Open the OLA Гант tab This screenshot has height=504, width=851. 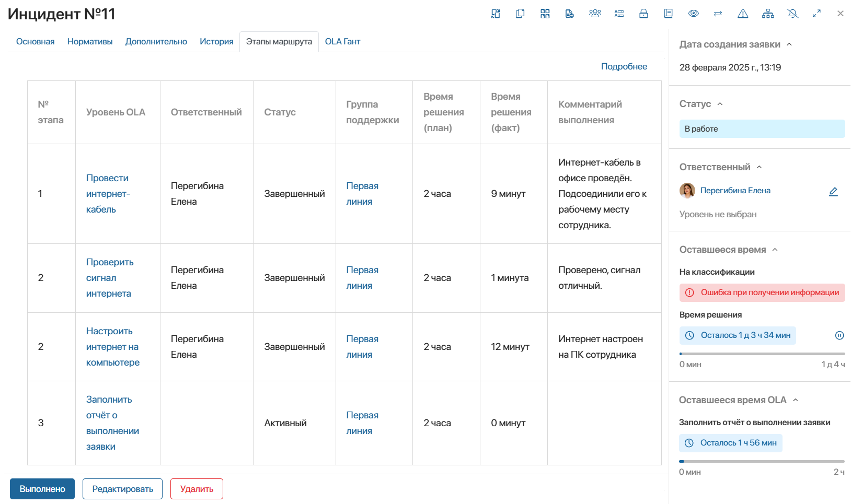(x=342, y=41)
